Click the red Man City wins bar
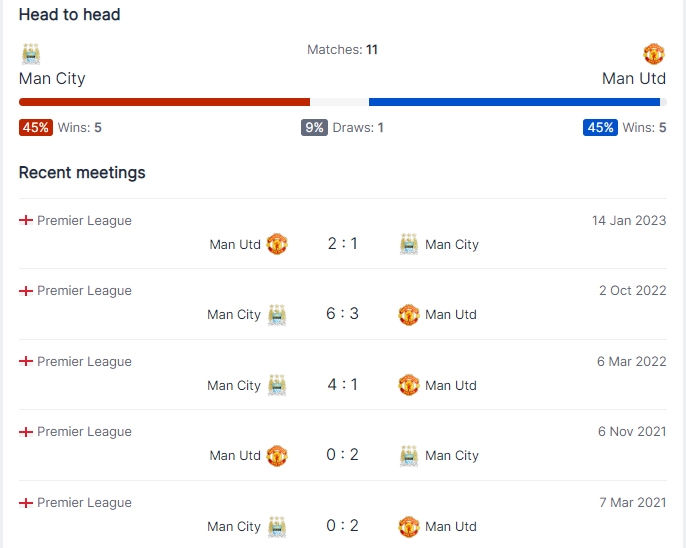 click(x=164, y=102)
